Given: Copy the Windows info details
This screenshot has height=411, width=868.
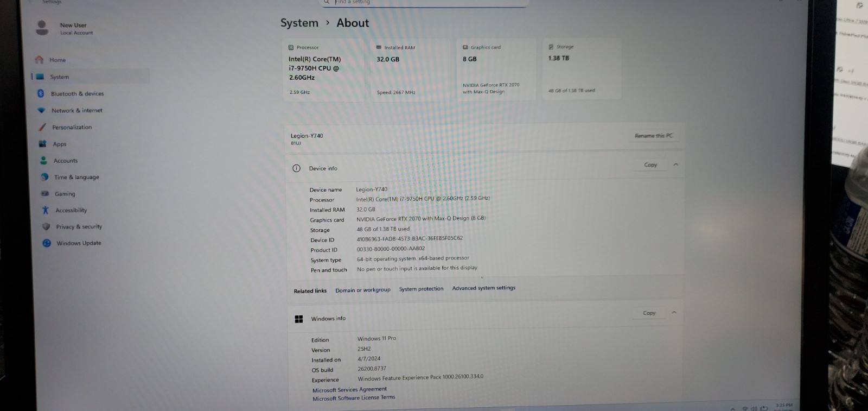Looking at the screenshot, I should click(x=649, y=313).
